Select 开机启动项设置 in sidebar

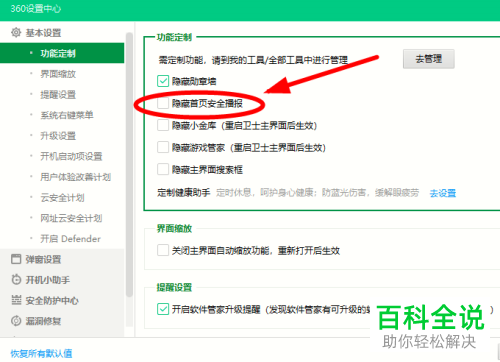coord(71,156)
